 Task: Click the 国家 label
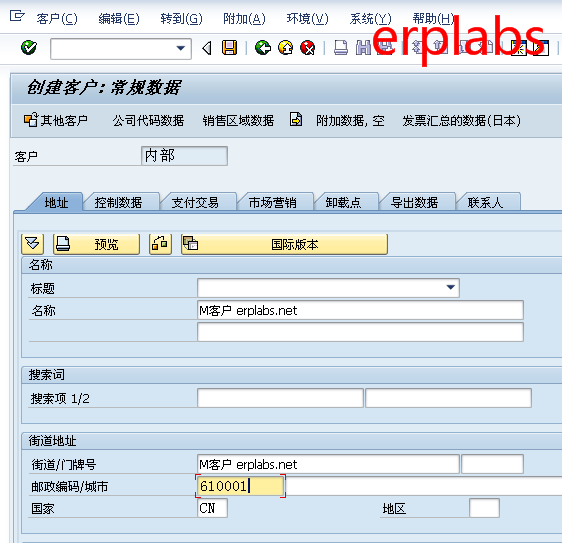coord(42,508)
